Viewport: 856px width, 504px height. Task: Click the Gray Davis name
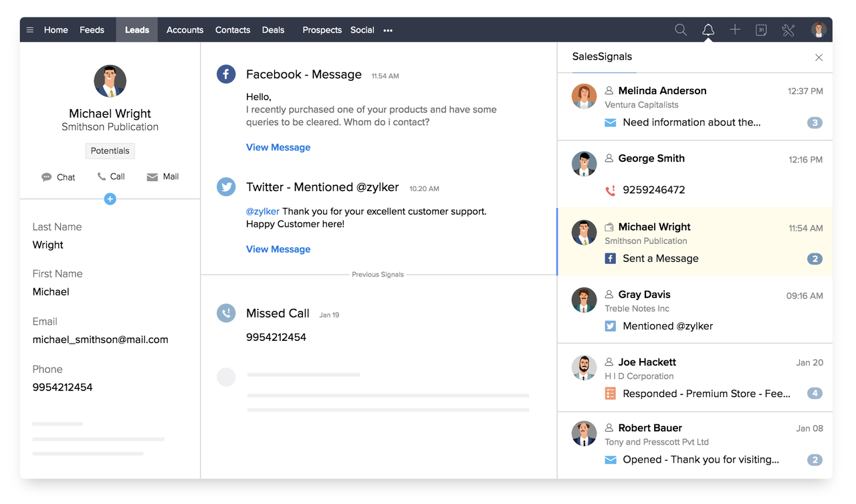tap(644, 294)
